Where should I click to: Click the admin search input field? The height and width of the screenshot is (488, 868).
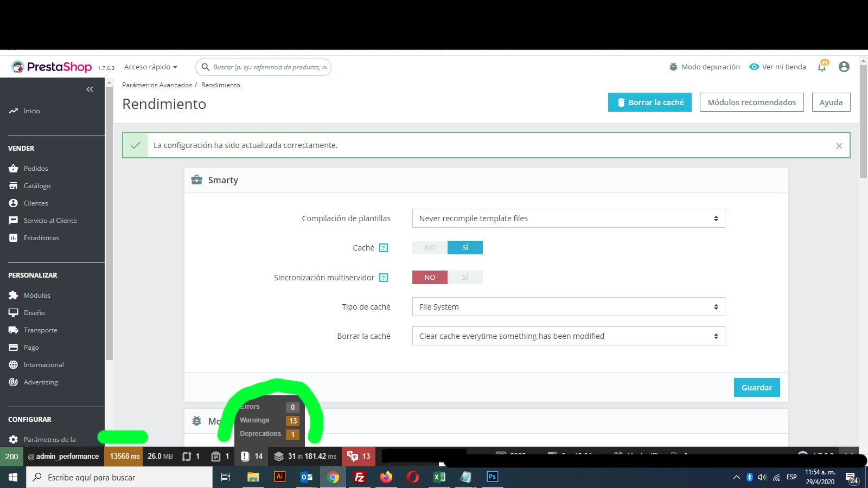[x=263, y=67]
